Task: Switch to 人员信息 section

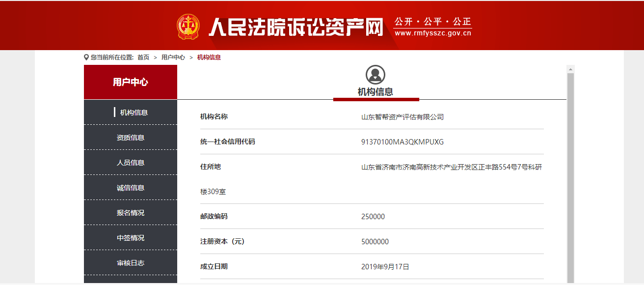Action: click(131, 163)
